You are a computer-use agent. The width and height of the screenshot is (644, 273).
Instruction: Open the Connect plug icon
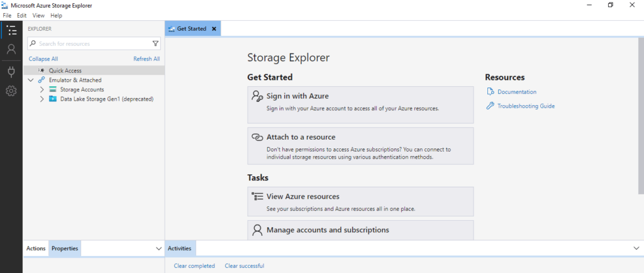coord(11,72)
